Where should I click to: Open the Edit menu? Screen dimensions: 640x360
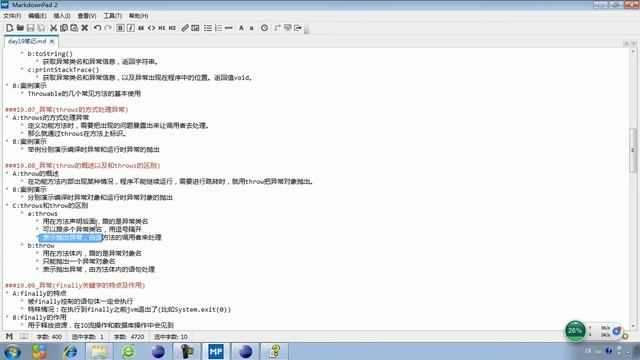tap(37, 16)
